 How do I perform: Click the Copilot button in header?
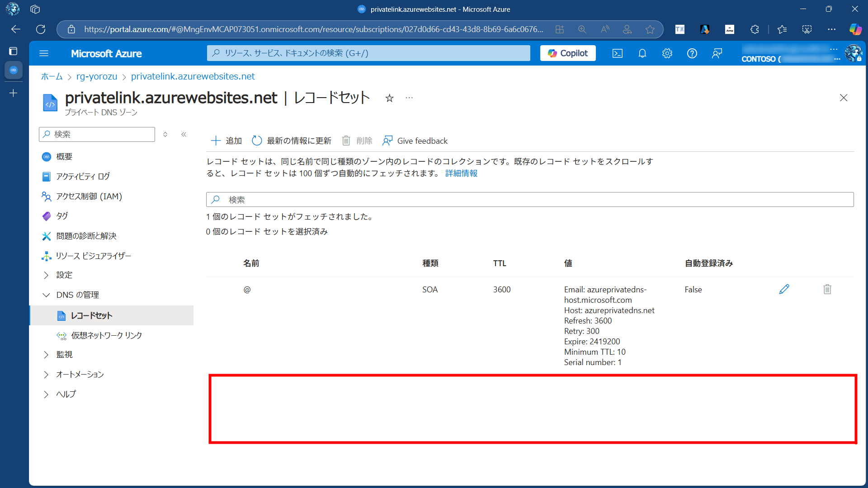click(568, 53)
